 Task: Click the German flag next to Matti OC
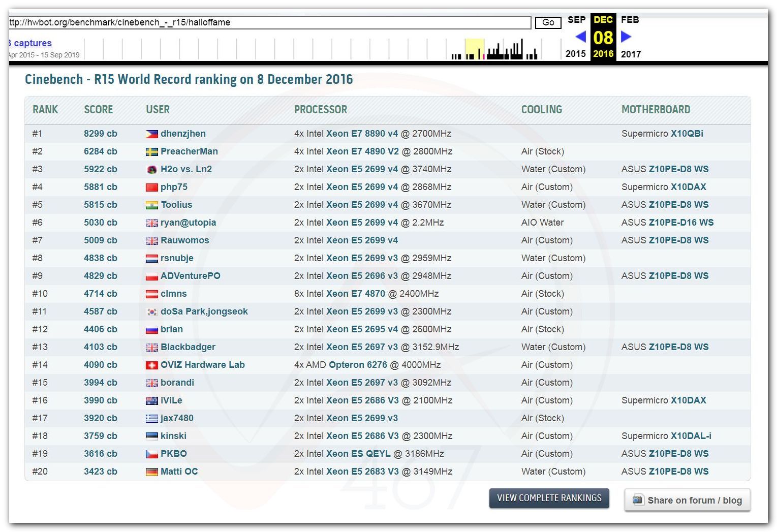[151, 472]
